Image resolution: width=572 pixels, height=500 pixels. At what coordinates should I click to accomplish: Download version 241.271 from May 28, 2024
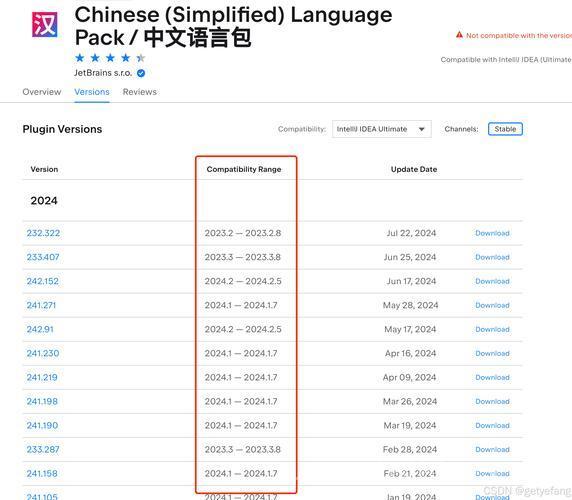click(x=492, y=305)
